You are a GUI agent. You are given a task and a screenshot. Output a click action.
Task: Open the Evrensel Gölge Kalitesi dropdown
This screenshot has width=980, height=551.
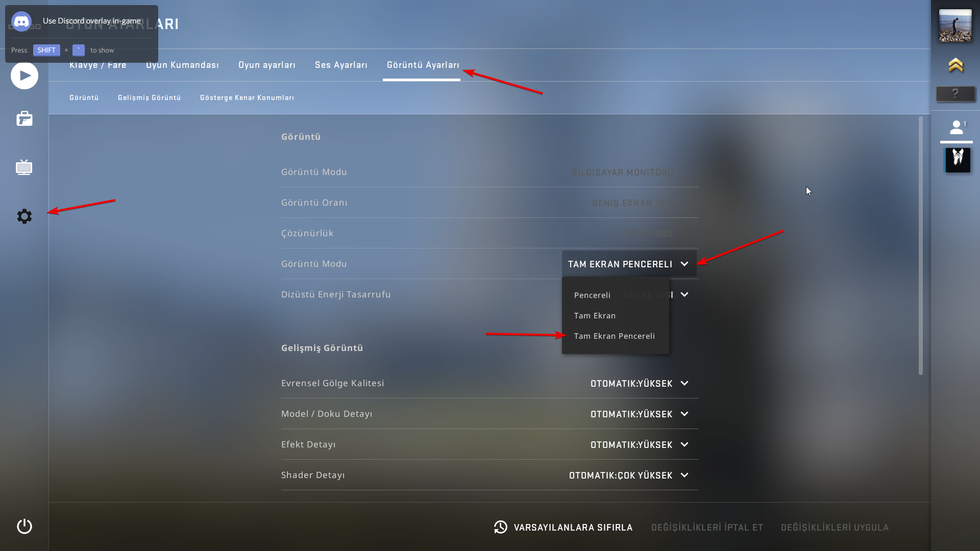coord(640,383)
